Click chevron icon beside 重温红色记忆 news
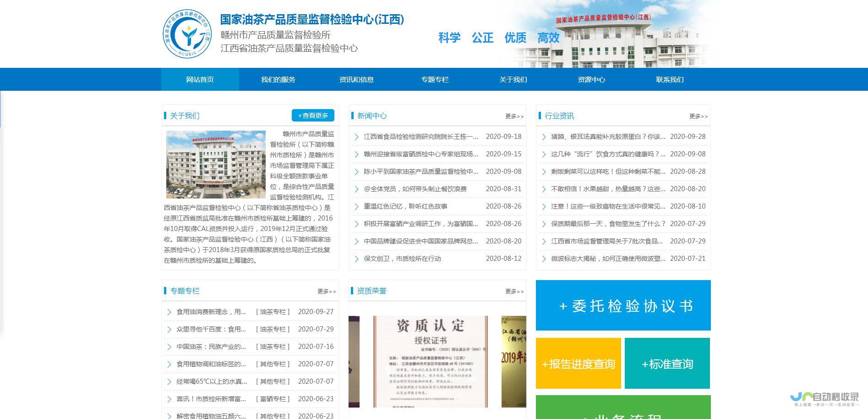 (356, 206)
